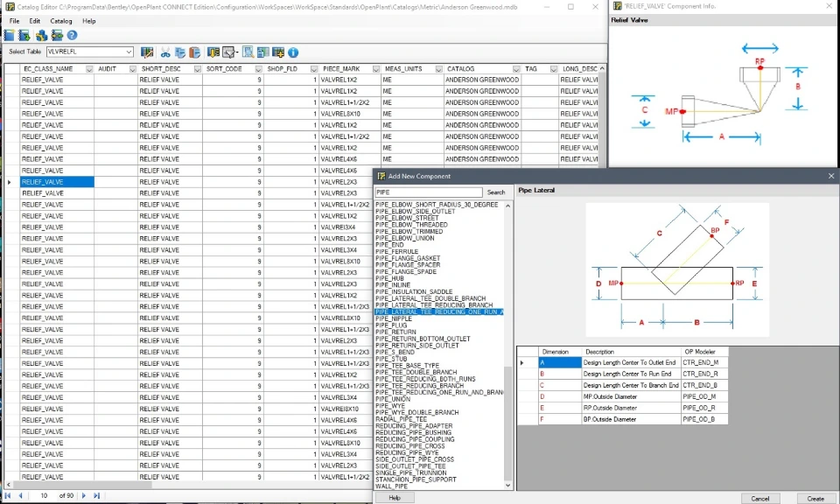Click the Create button
Screen dimensions: 840x504
(x=815, y=498)
